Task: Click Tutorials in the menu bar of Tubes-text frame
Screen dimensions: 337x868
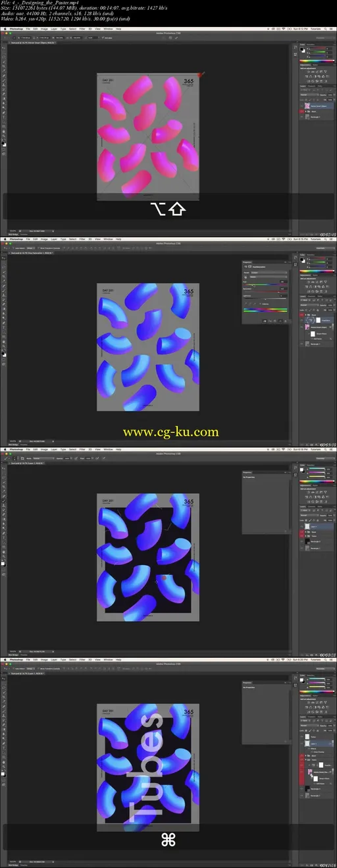Action: point(316,660)
